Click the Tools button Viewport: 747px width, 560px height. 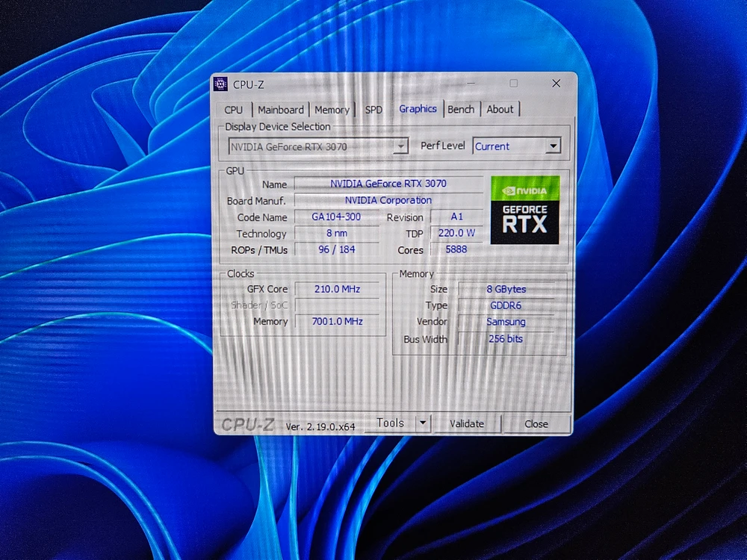click(x=390, y=423)
